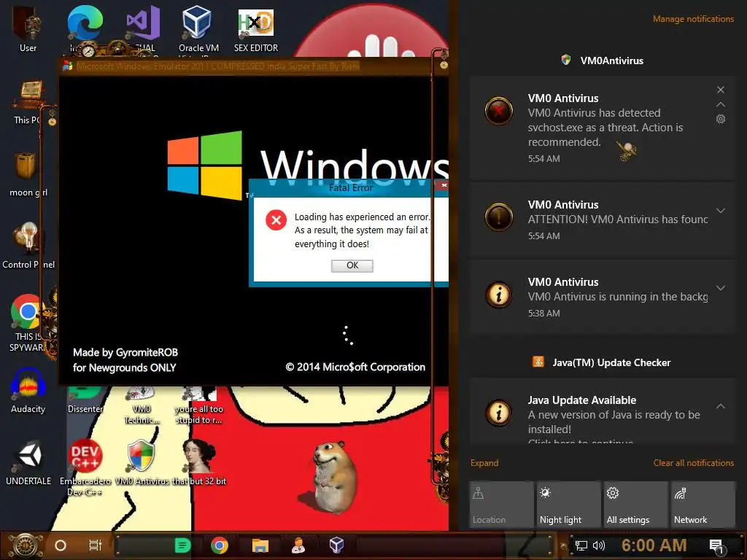Open File Explorer from the taskbar

(260, 545)
